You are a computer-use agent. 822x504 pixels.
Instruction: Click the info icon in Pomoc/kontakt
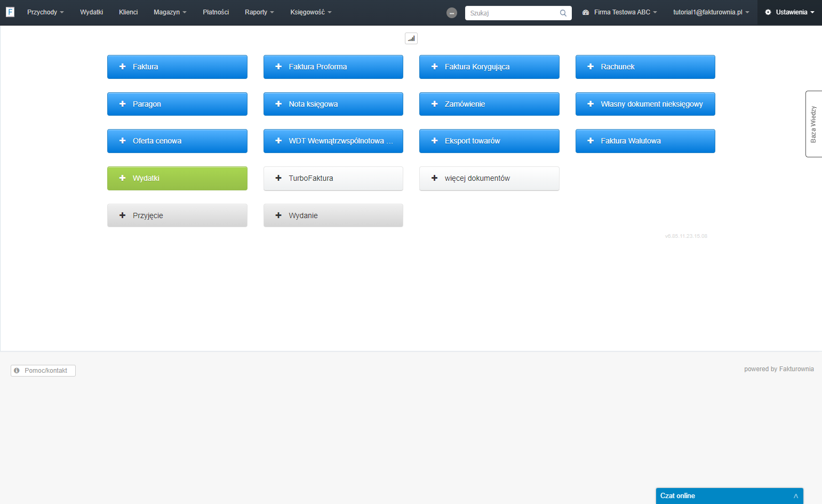17,371
